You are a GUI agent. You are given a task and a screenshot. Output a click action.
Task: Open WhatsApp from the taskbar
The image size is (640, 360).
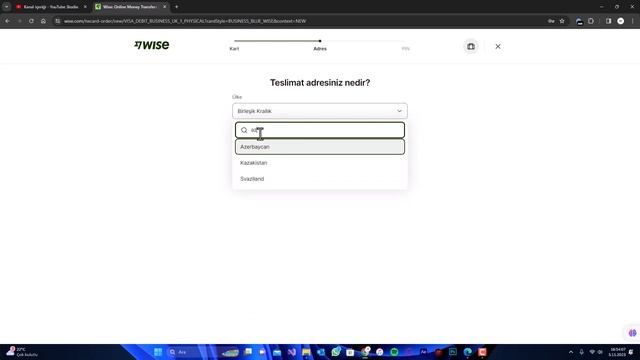(336, 352)
